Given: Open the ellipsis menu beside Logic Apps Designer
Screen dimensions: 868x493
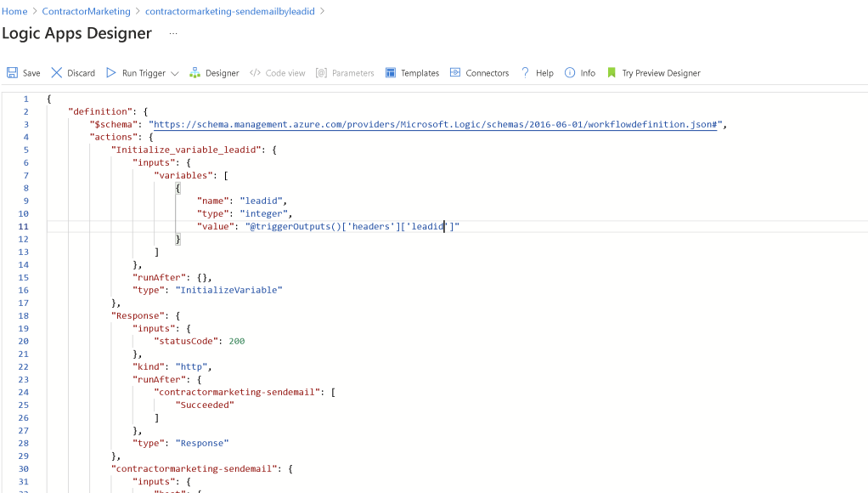Looking at the screenshot, I should pyautogui.click(x=173, y=34).
